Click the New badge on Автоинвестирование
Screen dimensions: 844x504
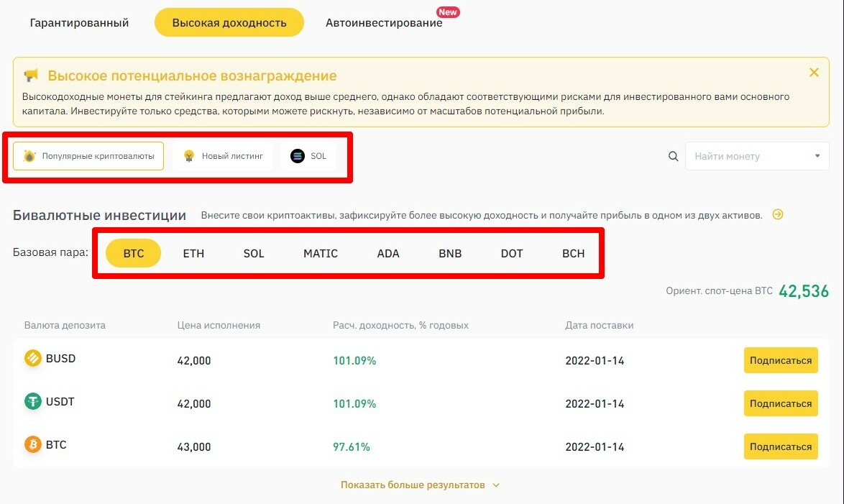pyautogui.click(x=448, y=12)
